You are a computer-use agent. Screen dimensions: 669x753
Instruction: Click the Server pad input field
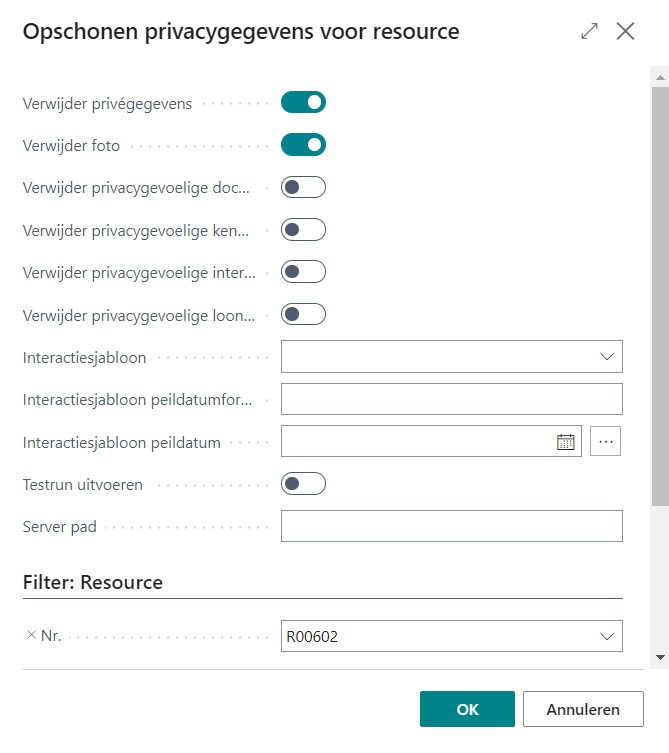click(x=451, y=526)
